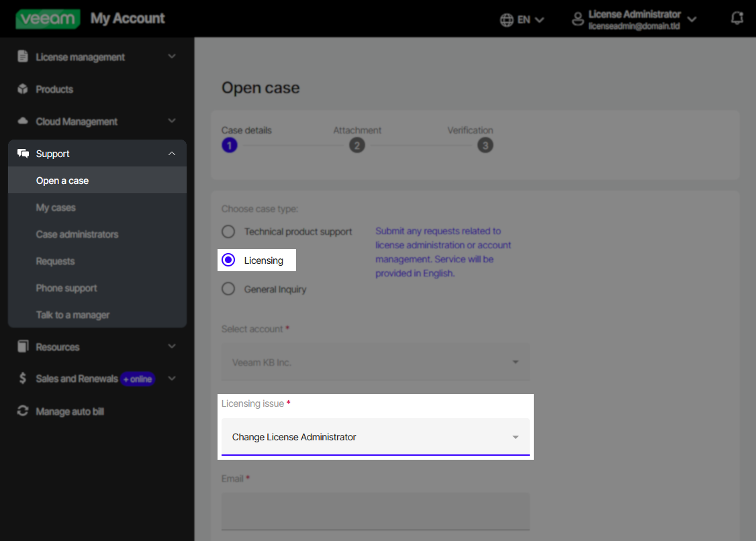
Task: Open the Licensing issue dropdown
Action: pyautogui.click(x=375, y=437)
